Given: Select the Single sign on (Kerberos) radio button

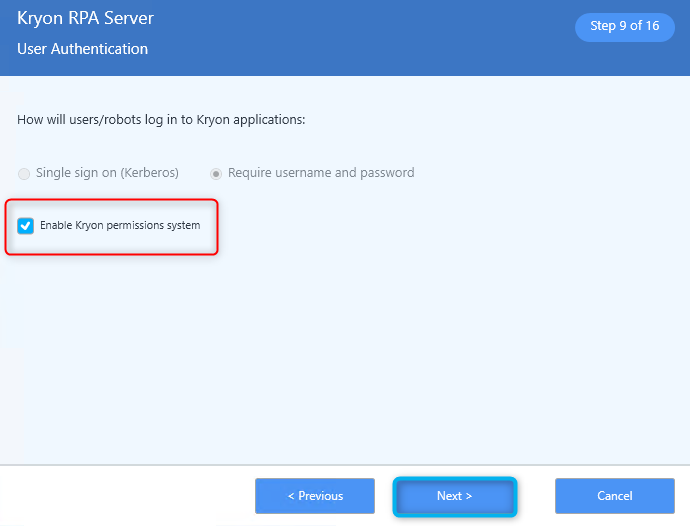Looking at the screenshot, I should 24,174.
